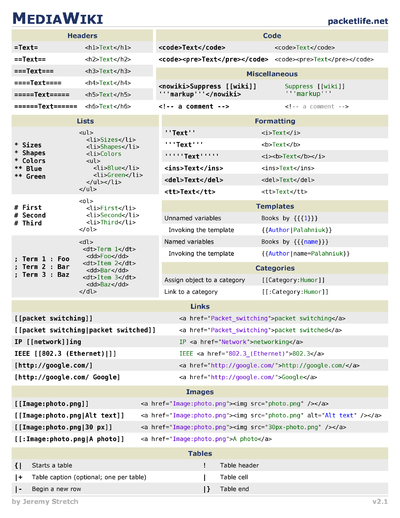The width and height of the screenshot is (400, 518).
Task: Click the ======Text====== header syntax
Action: 46,106
